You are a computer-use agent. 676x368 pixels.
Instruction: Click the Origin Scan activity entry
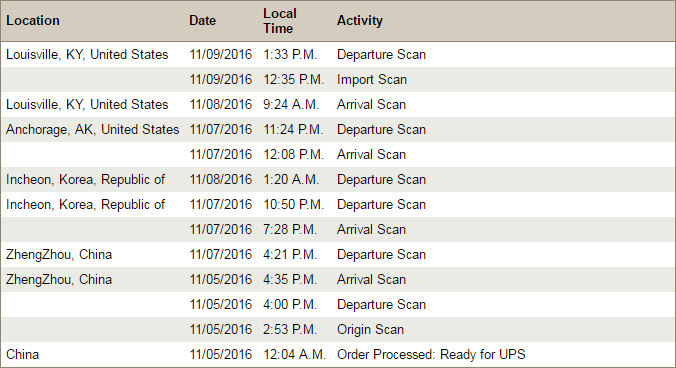[370, 330]
